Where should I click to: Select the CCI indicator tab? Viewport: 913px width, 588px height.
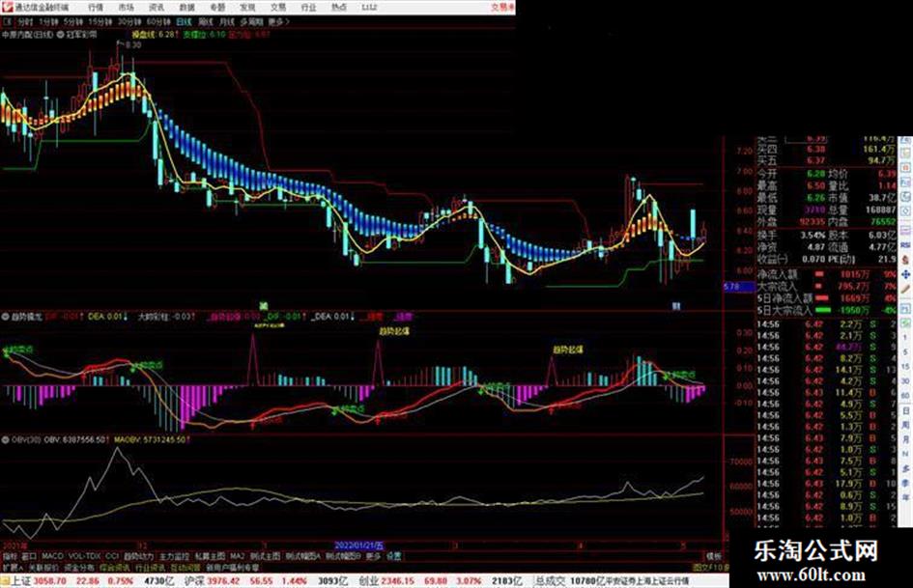tap(112, 556)
